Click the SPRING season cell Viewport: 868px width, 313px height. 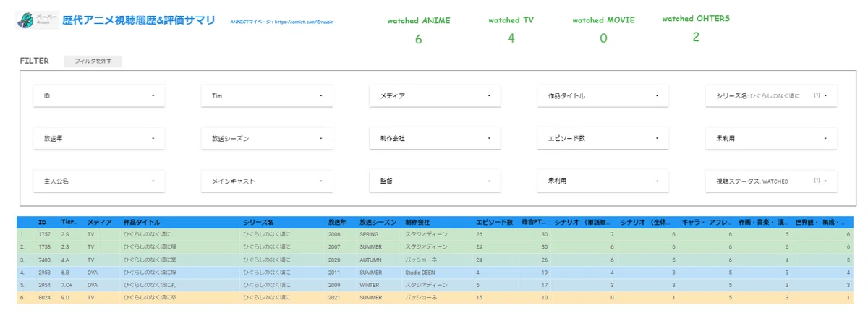(369, 234)
